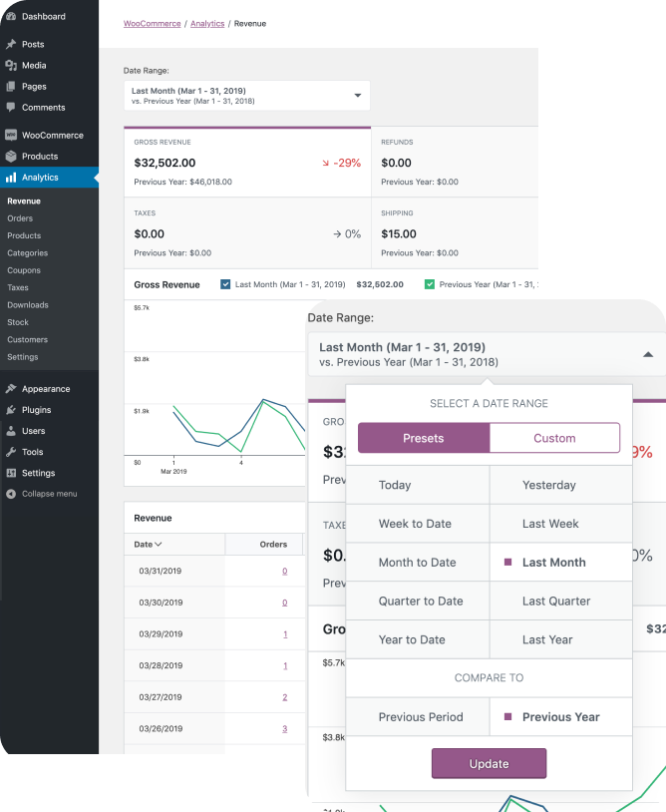
Task: Switch to the Custom tab
Action: tap(554, 438)
